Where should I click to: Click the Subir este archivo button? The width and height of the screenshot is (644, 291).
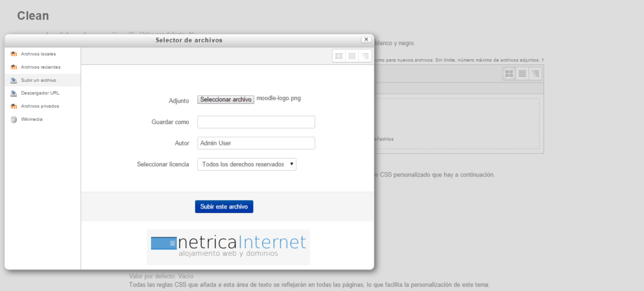[x=224, y=207]
